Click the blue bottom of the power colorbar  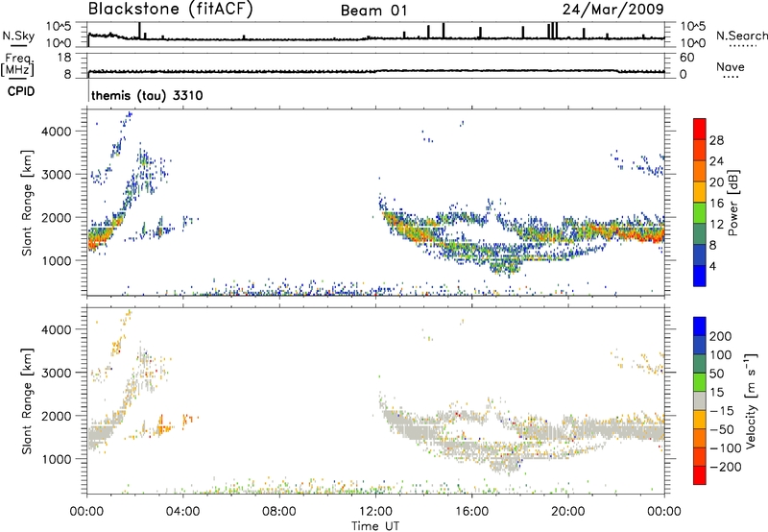click(x=700, y=276)
